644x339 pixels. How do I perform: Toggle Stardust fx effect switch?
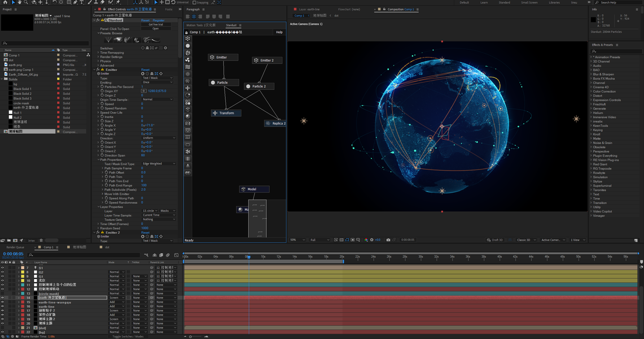pyautogui.click(x=98, y=20)
